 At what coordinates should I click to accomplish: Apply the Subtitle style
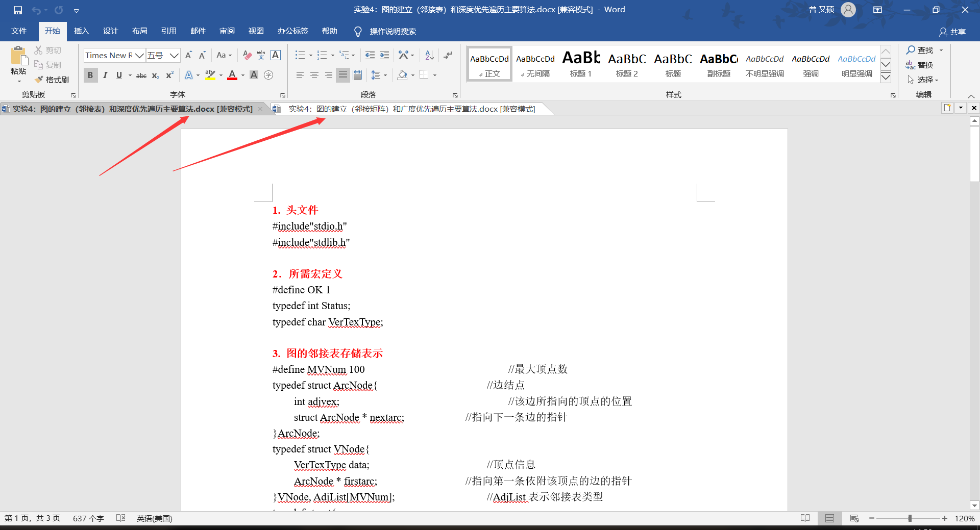719,64
